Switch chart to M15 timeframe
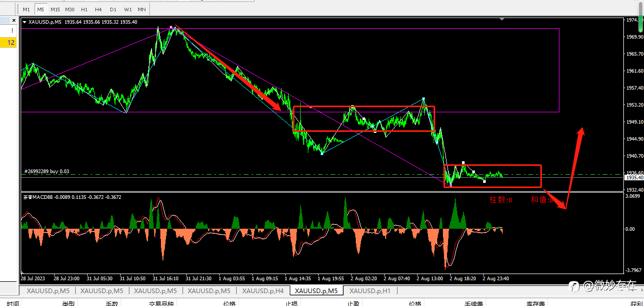This screenshot has height=306, width=644. [55, 9]
